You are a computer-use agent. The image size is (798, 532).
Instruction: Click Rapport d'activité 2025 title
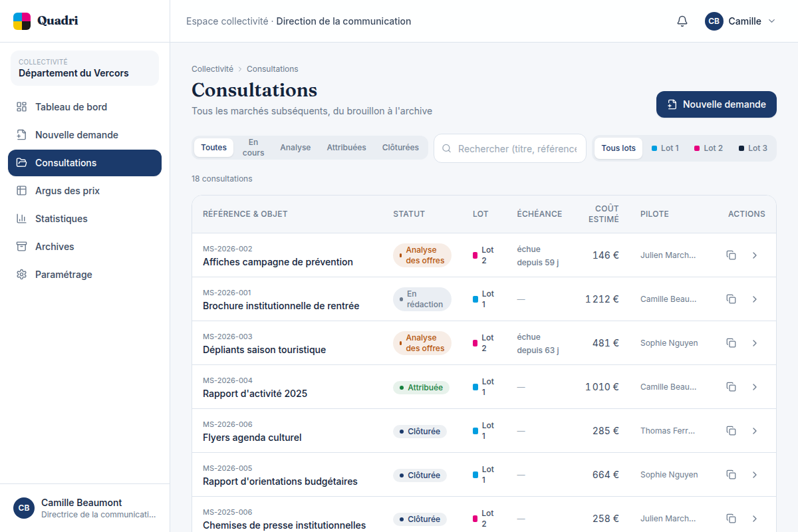click(255, 394)
